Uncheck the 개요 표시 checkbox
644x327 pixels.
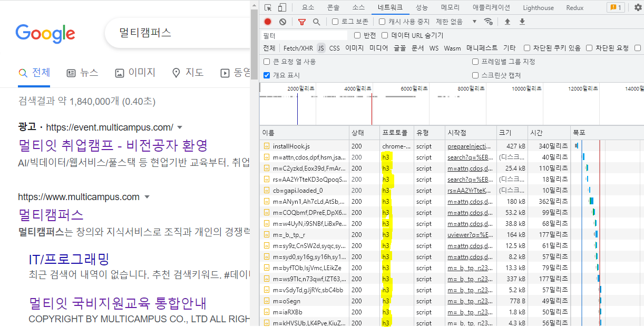click(x=267, y=75)
